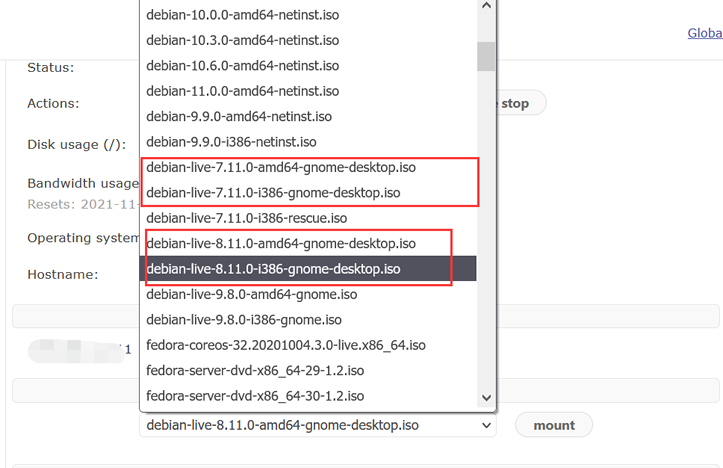Select highlighted debian-live-8.11.0-i386-gnome-desktop.iso

[x=308, y=268]
